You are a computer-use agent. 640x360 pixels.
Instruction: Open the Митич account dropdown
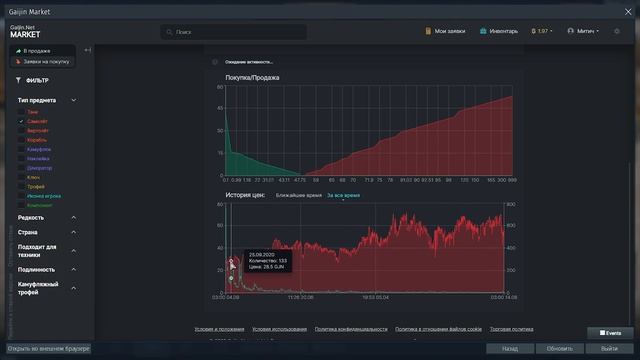(x=584, y=31)
